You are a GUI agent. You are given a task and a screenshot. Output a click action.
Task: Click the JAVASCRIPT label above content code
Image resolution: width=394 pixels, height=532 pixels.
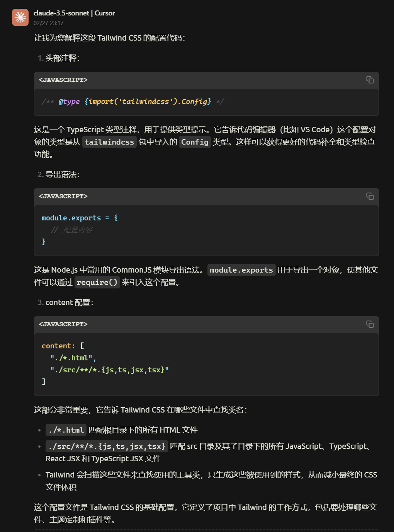[63, 324]
